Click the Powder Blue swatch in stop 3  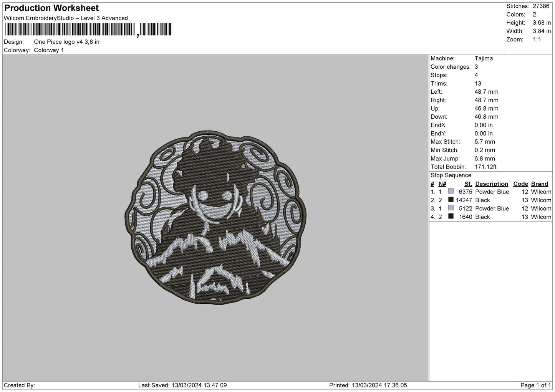[x=451, y=208]
